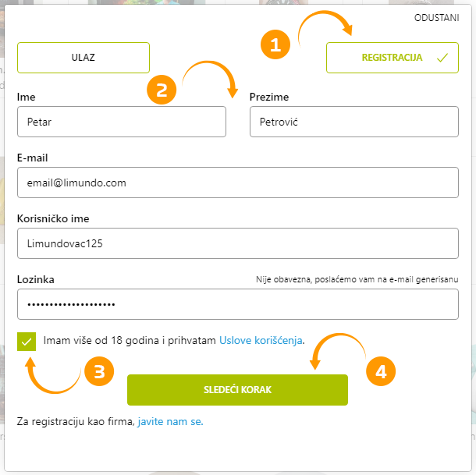This screenshot has height=475, width=476.
Task: Focus the Ime field containing Petar
Action: [x=122, y=122]
